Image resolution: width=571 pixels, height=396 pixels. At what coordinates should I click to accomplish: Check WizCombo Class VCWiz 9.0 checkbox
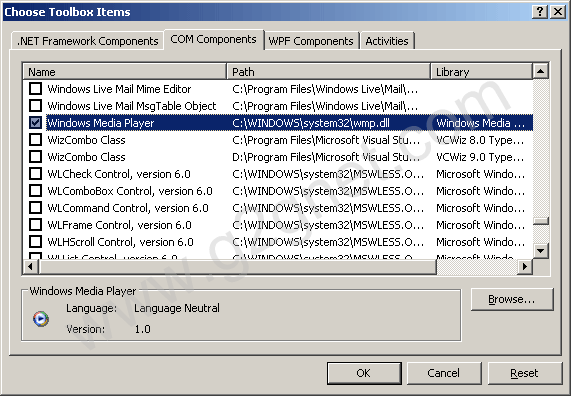pyautogui.click(x=35, y=157)
